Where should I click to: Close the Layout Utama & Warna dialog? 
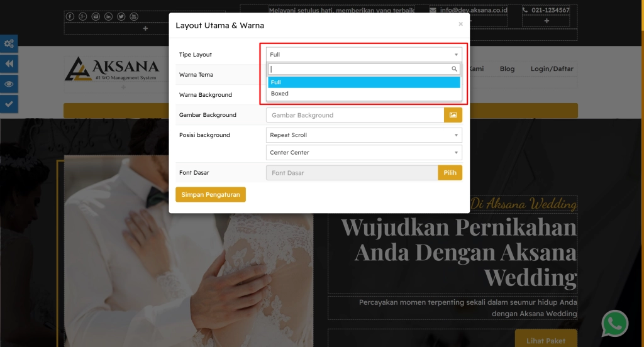(x=461, y=25)
